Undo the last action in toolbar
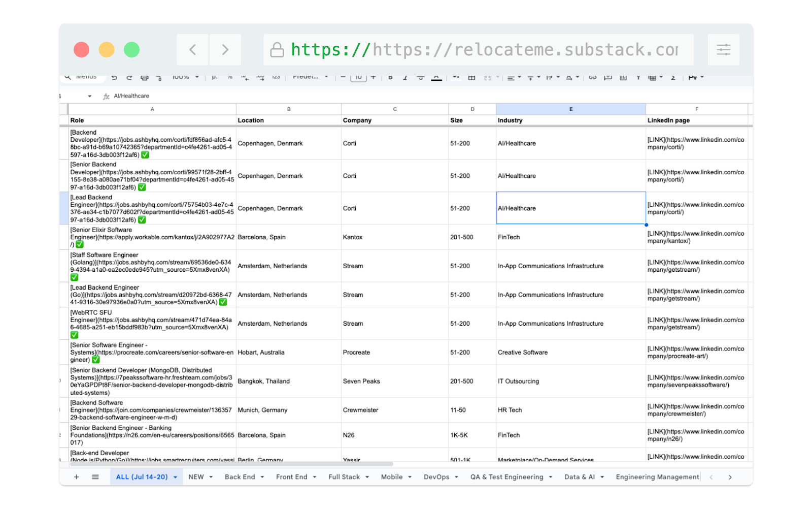The width and height of the screenshot is (812, 508). click(114, 78)
